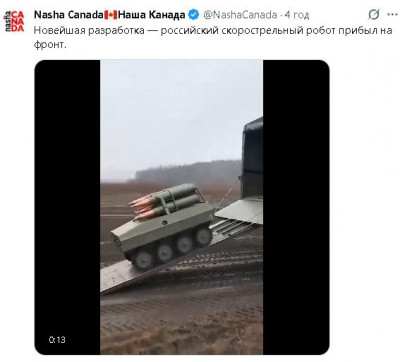Click the left black bar of the video
This screenshot has height=362, width=400.
[68, 207]
